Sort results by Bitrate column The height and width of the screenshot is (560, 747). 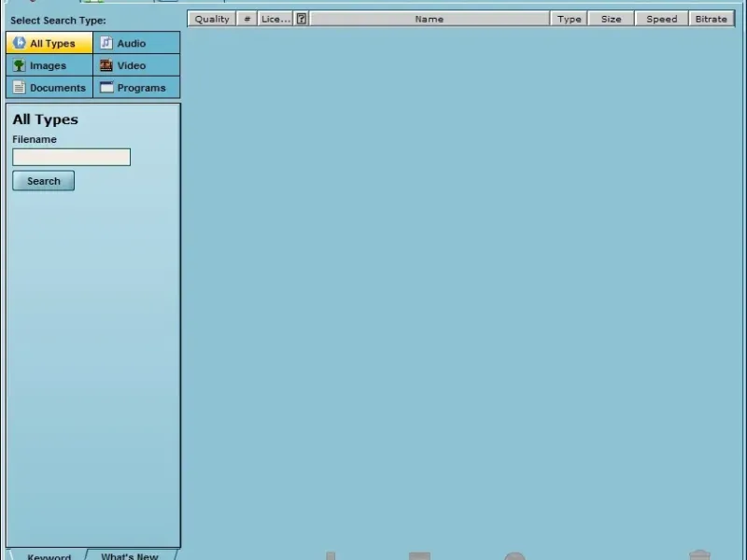[x=712, y=19]
